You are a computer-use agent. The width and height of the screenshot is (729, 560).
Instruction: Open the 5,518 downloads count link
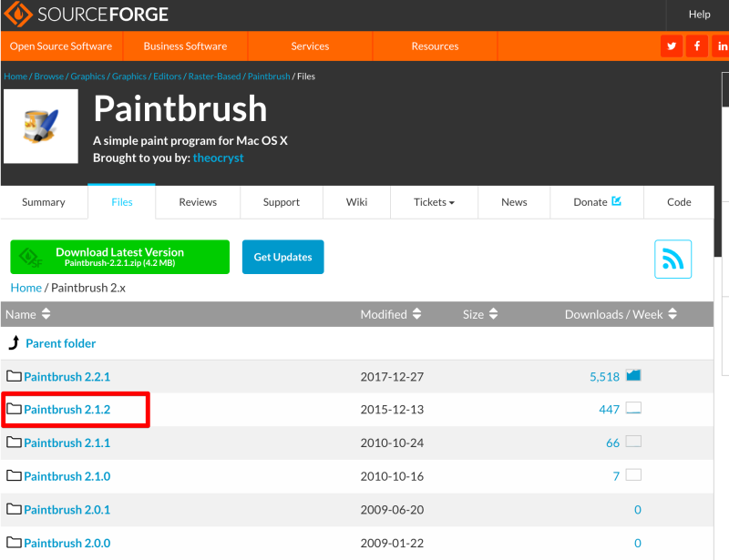click(604, 376)
